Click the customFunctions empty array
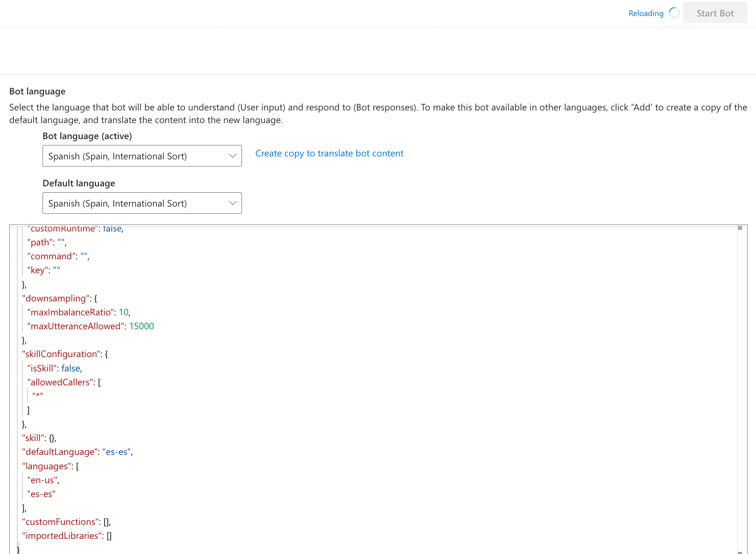The height and width of the screenshot is (554, 756). click(x=106, y=522)
